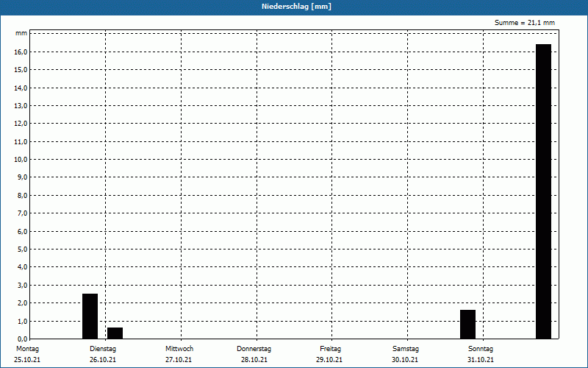Click the 16,0 axis value
This screenshot has width=588, height=368.
(x=21, y=52)
